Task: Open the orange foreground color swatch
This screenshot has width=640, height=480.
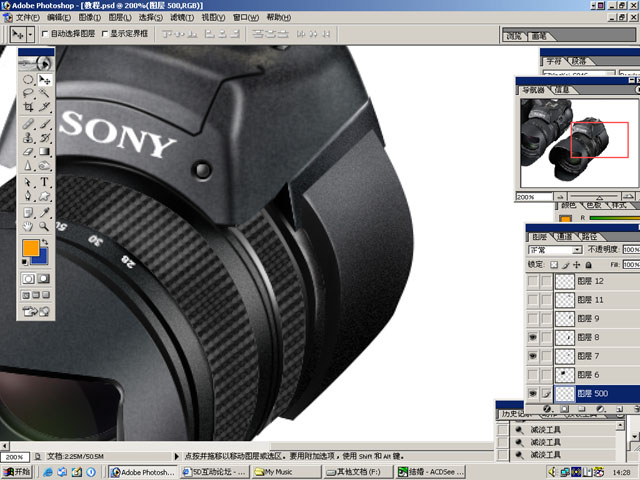Action: pyautogui.click(x=31, y=248)
